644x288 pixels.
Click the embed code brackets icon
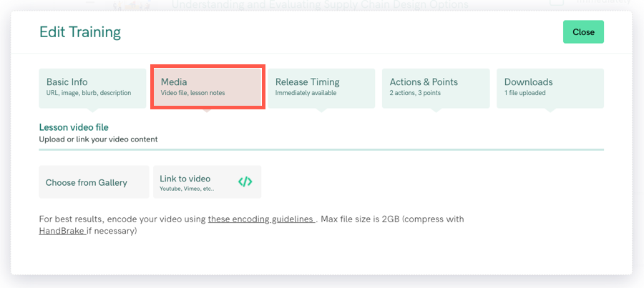click(245, 182)
